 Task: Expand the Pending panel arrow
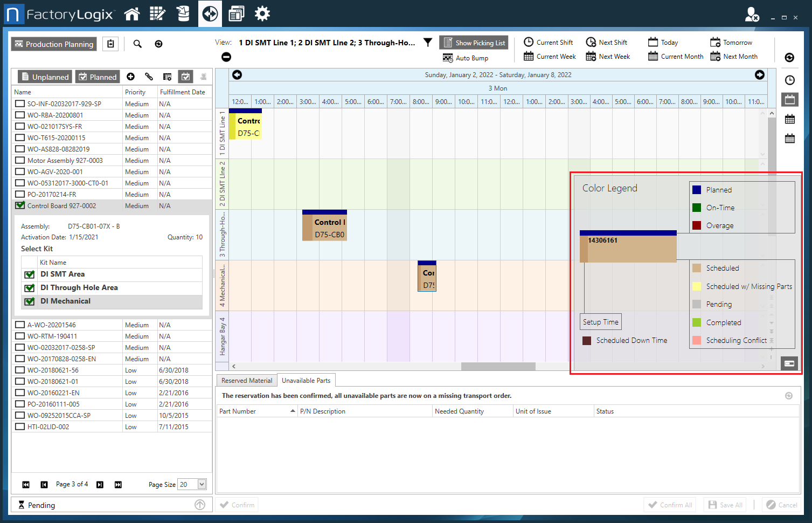pyautogui.click(x=200, y=505)
